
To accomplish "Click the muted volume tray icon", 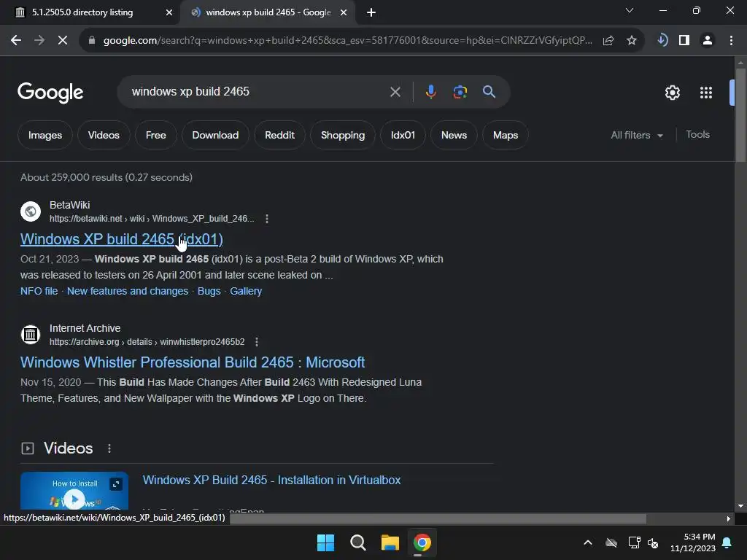I will pos(653,542).
